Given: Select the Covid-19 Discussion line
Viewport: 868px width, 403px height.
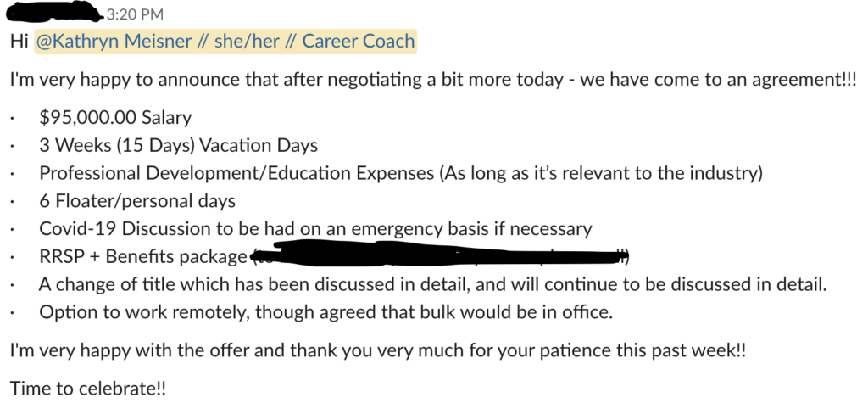Looking at the screenshot, I should click(315, 229).
